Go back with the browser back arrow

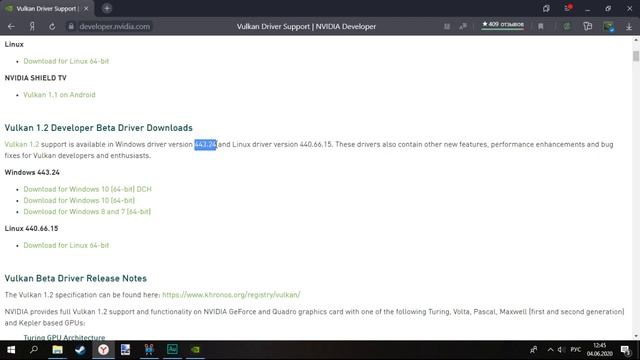(11, 27)
